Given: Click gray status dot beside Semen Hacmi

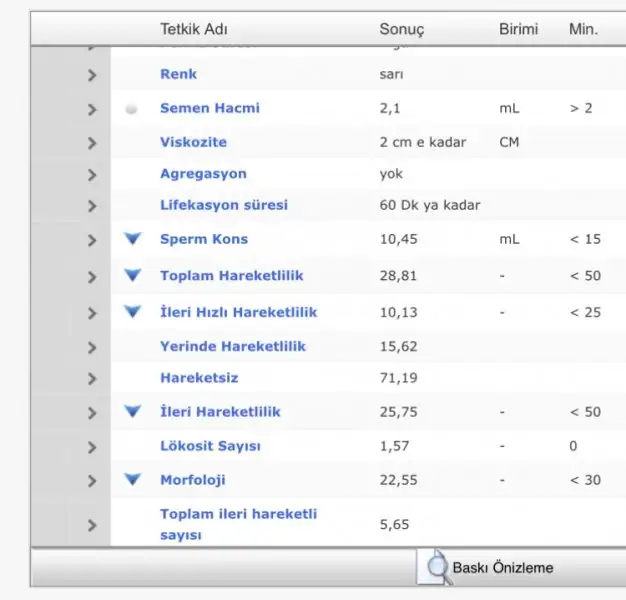Looking at the screenshot, I should [132, 109].
